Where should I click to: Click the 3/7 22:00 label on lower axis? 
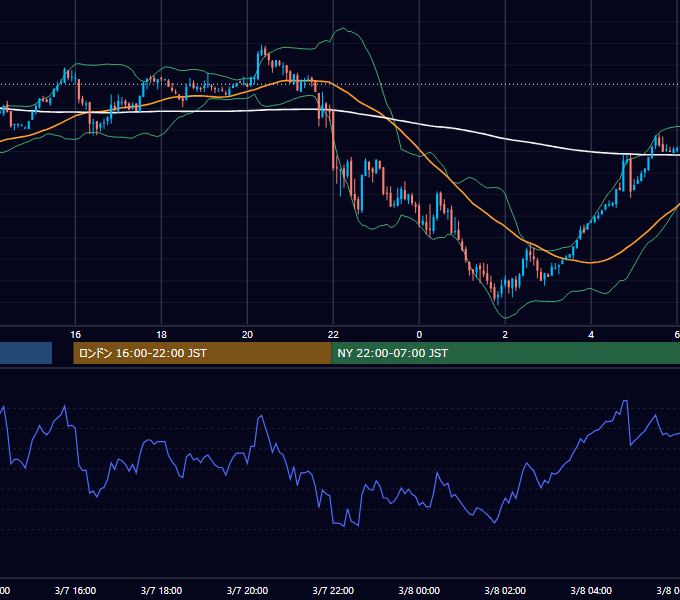point(333,591)
